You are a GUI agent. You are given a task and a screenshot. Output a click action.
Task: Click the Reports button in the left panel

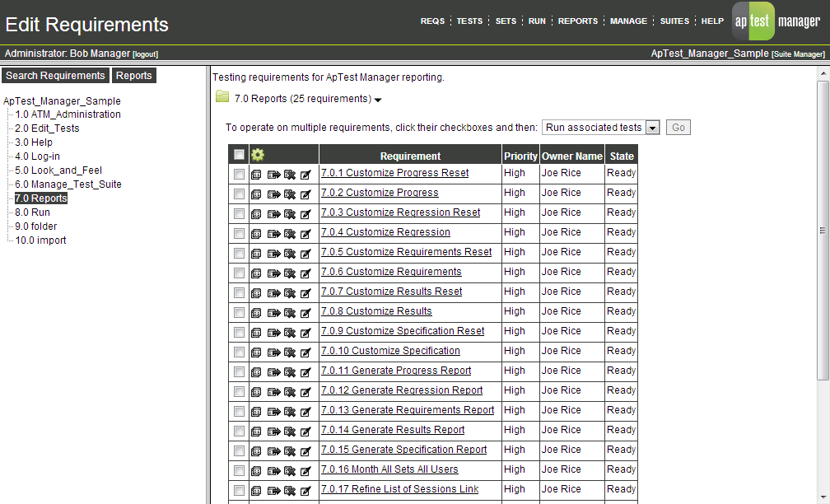(134, 75)
